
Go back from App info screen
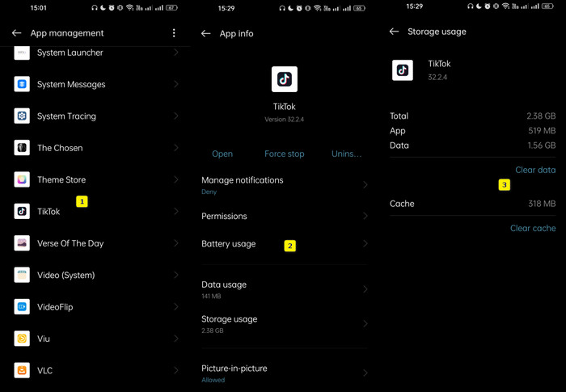coord(205,34)
